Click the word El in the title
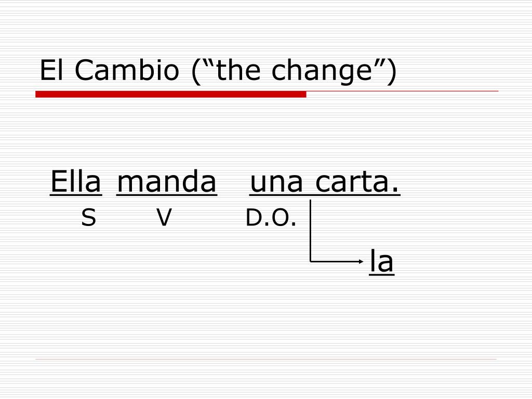 pos(51,70)
